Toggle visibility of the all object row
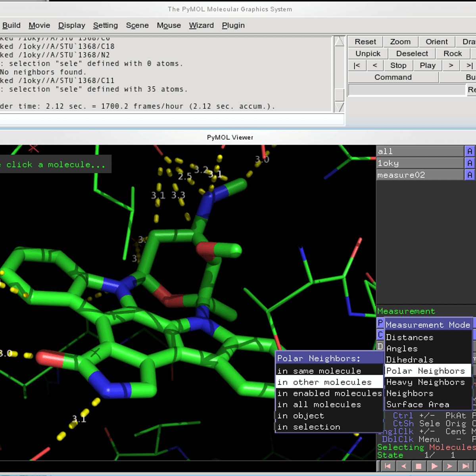Screen dimensions: 476x476 coord(420,151)
